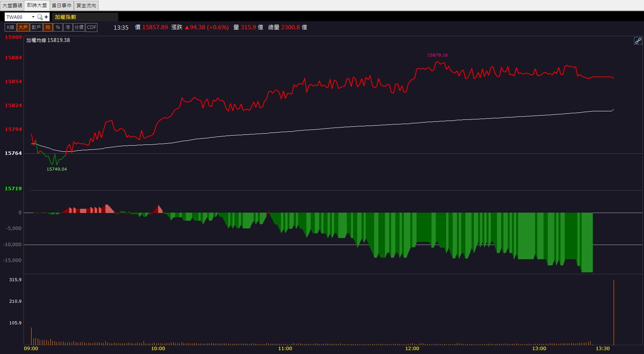Click the 15909 top axis label
Image resolution: width=644 pixels, height=354 pixels.
[13, 37]
